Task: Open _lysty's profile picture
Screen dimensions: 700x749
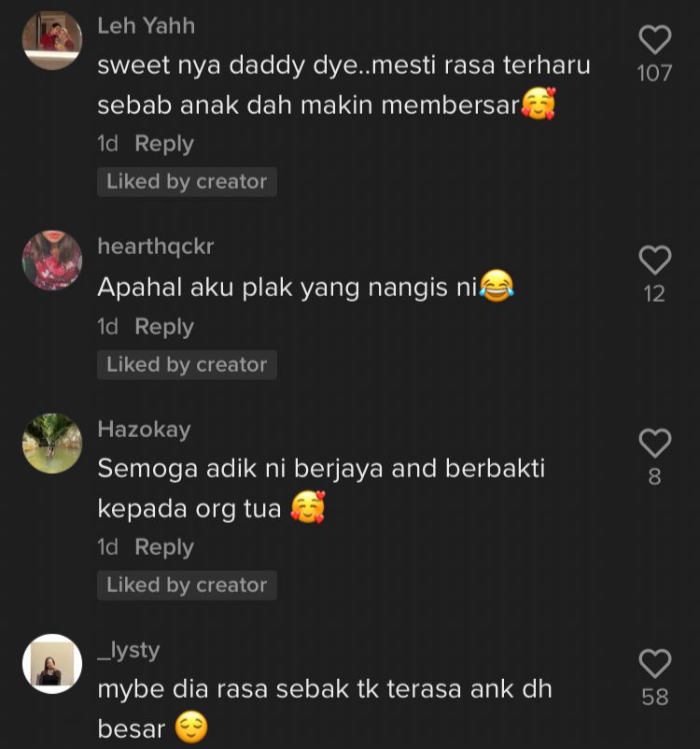Action: click(52, 664)
